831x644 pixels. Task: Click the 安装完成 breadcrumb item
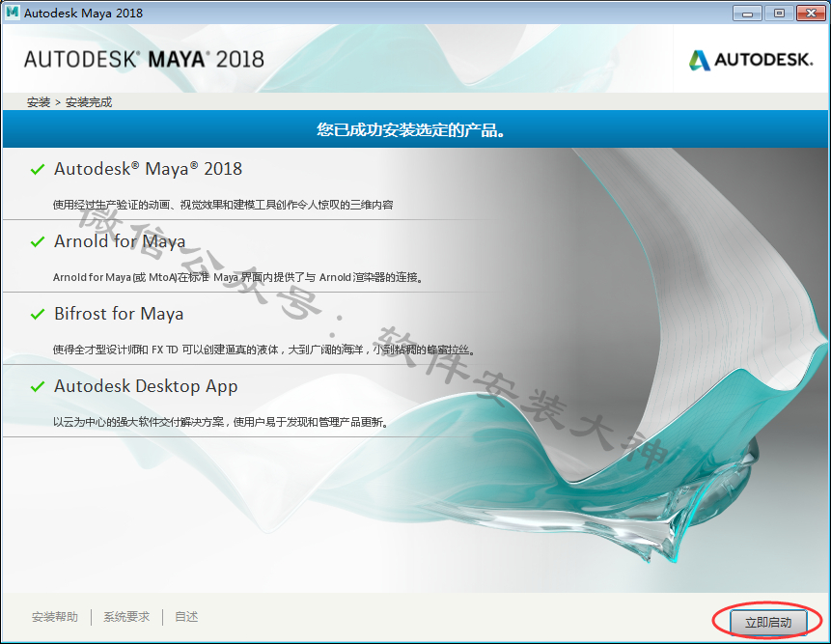(89, 102)
